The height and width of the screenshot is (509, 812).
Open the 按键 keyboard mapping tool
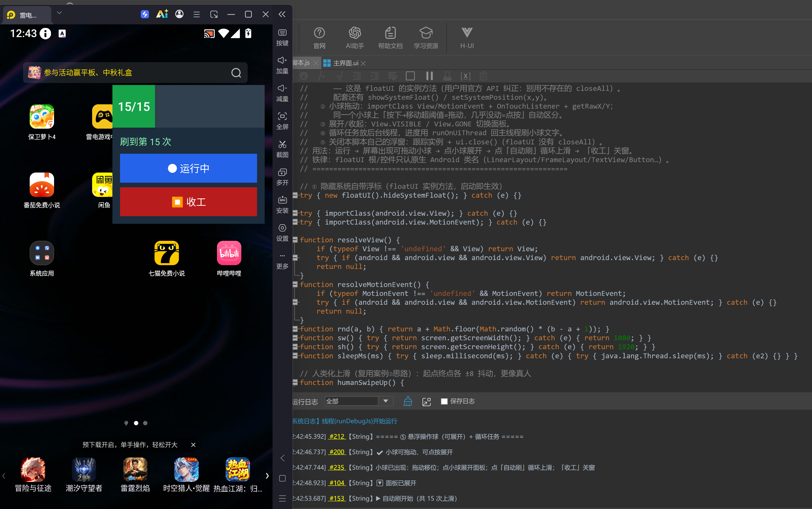(x=282, y=37)
